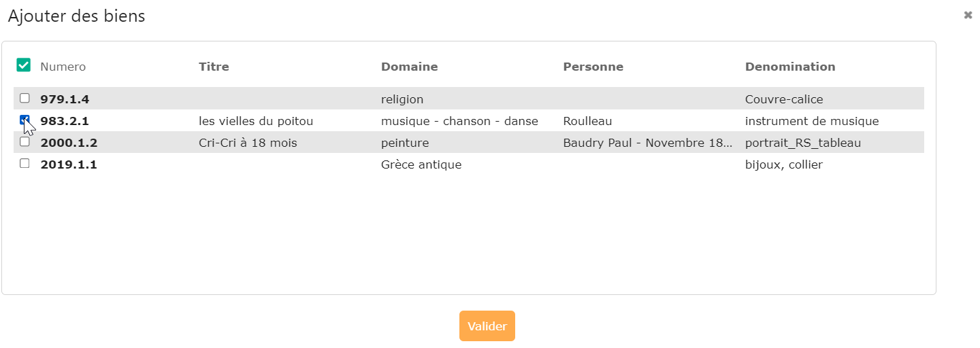Image resolution: width=980 pixels, height=348 pixels.
Task: Click the "Grèce antique" domain cell
Action: [421, 164]
